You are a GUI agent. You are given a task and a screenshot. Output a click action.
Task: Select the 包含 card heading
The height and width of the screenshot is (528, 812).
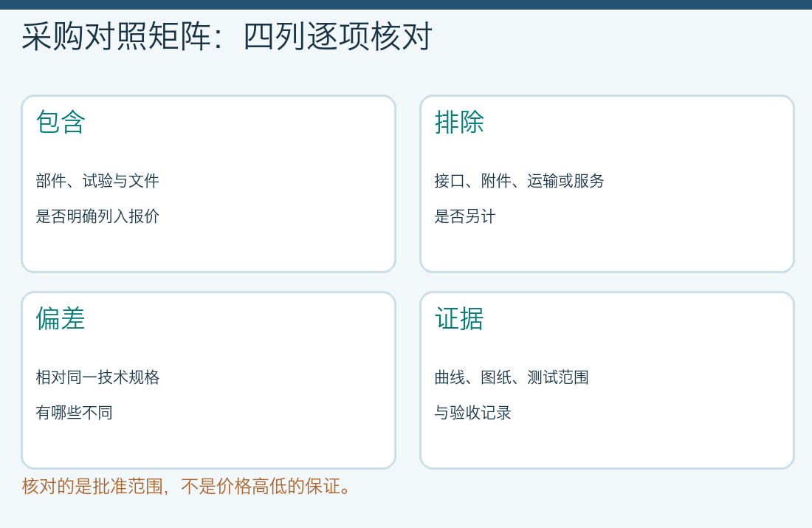(x=61, y=123)
